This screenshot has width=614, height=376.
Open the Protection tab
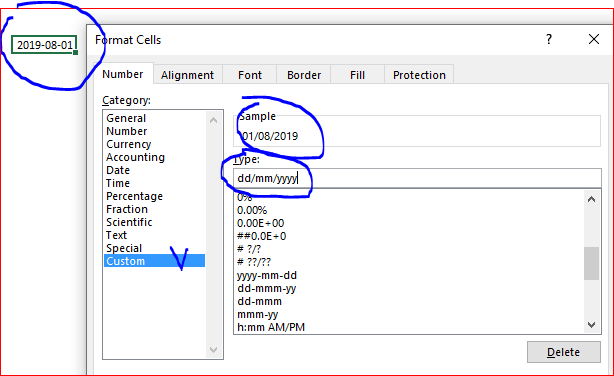click(x=419, y=75)
